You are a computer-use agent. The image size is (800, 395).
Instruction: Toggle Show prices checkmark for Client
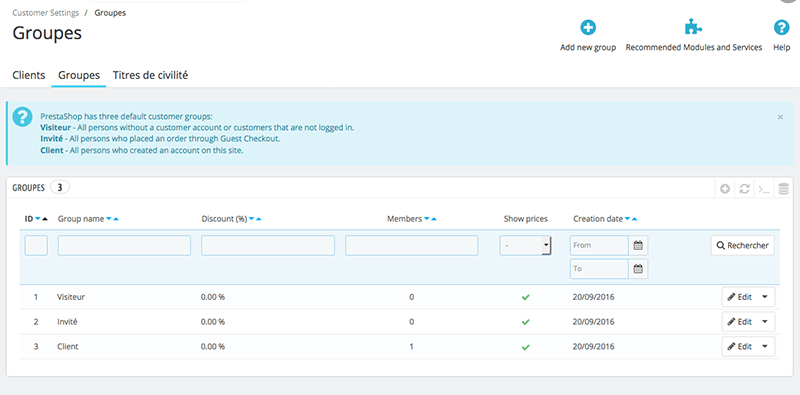pyautogui.click(x=526, y=347)
